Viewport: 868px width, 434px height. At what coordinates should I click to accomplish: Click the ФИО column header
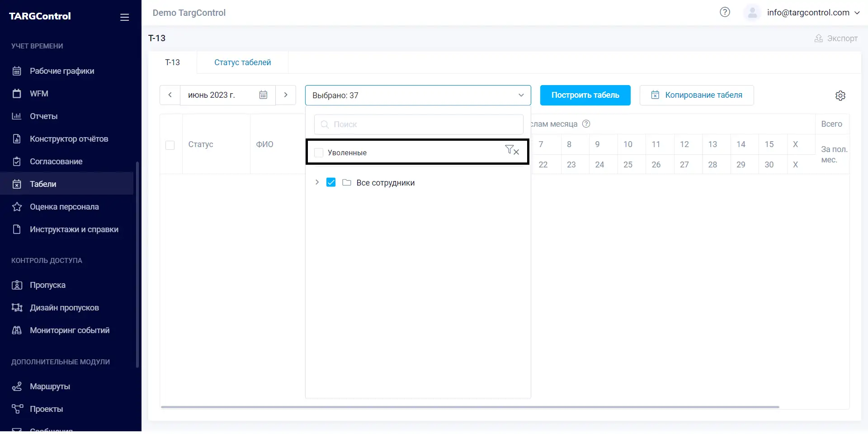tap(265, 144)
